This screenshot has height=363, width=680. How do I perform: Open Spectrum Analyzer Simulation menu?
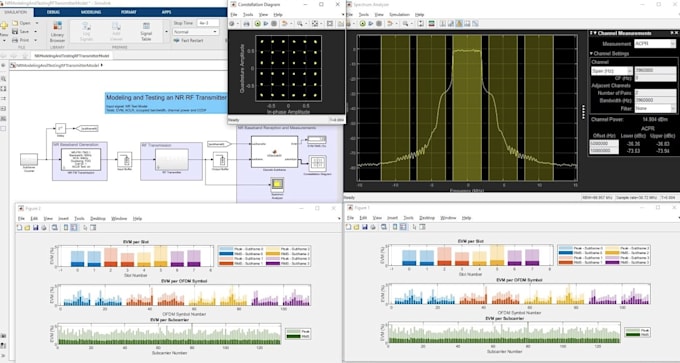tap(400, 14)
